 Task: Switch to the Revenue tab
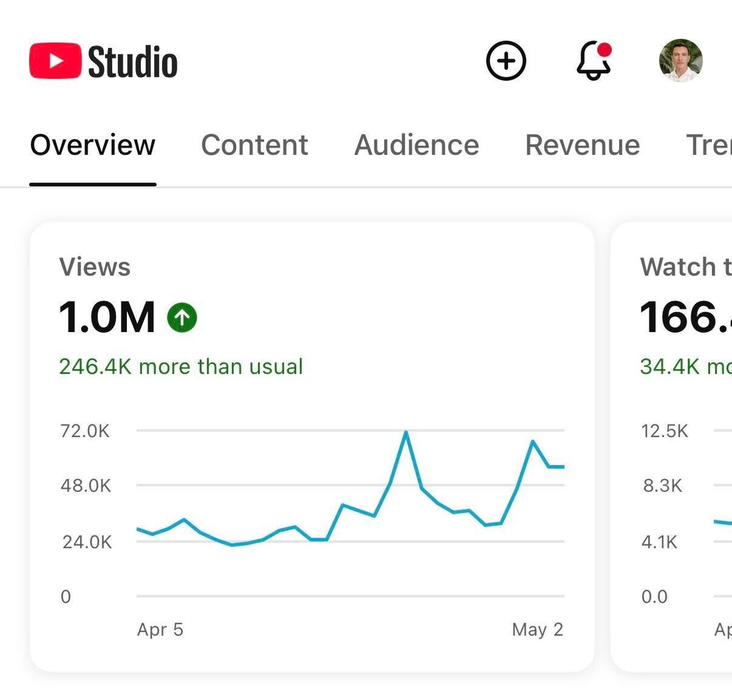pos(583,145)
